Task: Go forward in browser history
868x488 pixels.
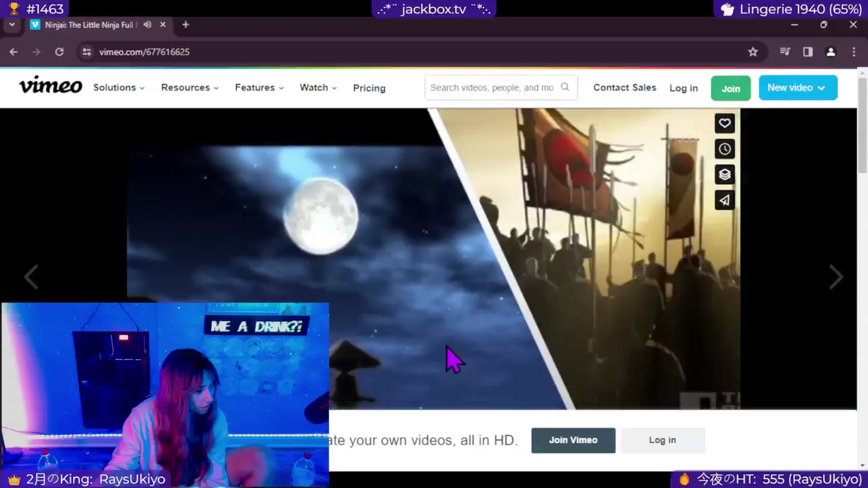Action: pyautogui.click(x=36, y=52)
